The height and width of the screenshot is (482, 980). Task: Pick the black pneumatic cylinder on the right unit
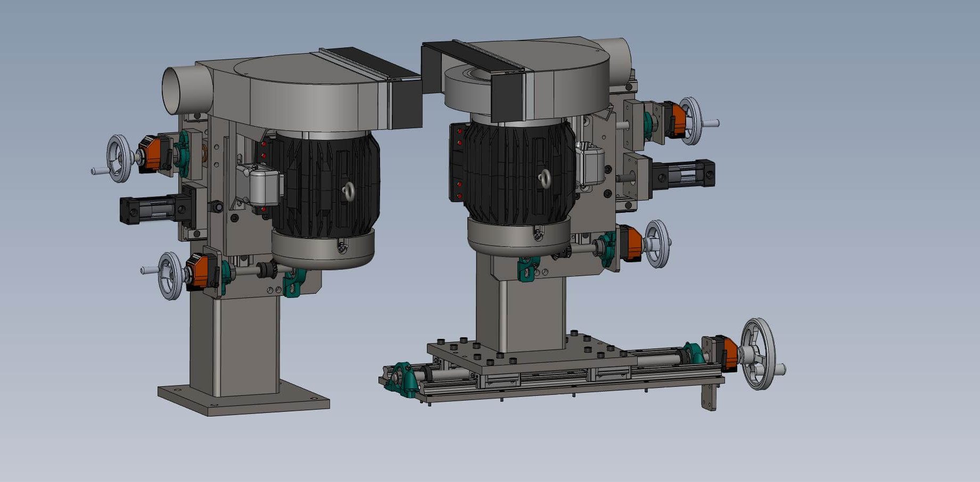[x=684, y=174]
